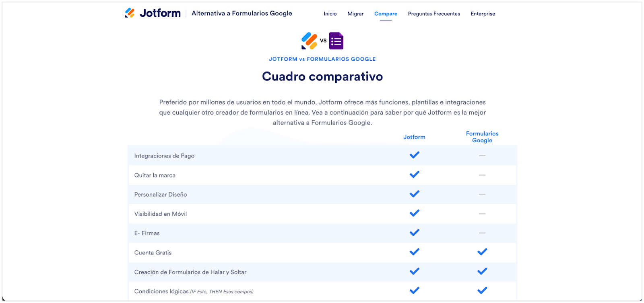
Task: Click Google Forms dash for Integraciones de Pago
Action: pos(482,156)
